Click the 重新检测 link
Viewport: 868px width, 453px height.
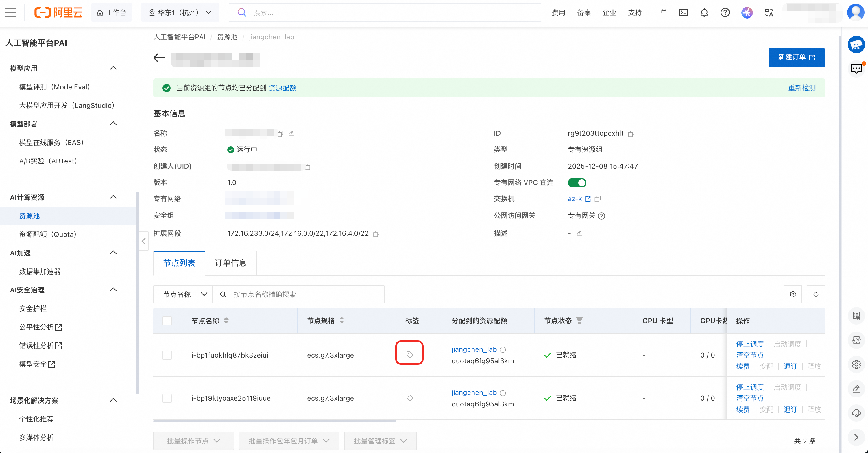pyautogui.click(x=801, y=88)
